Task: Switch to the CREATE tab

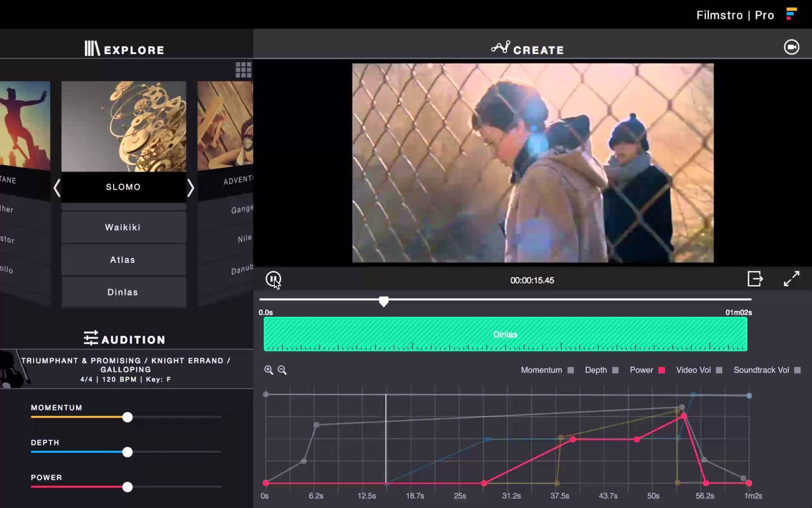Action: pyautogui.click(x=528, y=49)
